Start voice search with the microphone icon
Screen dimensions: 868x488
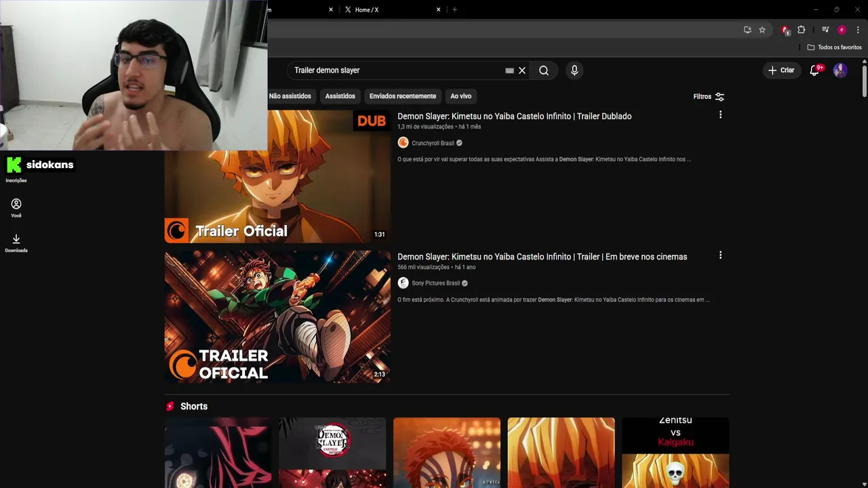tap(574, 70)
